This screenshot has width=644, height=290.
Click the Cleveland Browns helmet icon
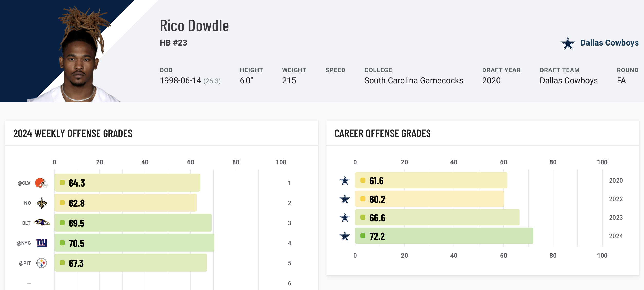coord(41,183)
